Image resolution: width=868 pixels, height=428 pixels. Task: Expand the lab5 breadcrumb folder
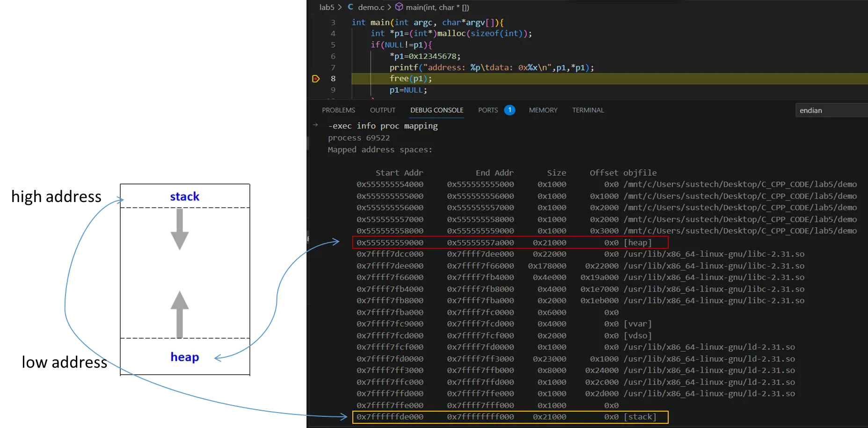coord(327,7)
